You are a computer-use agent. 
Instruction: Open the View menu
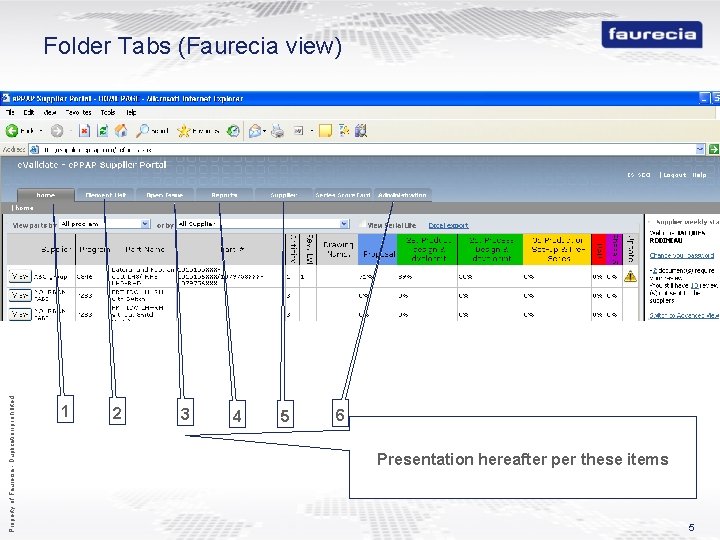click(50, 112)
